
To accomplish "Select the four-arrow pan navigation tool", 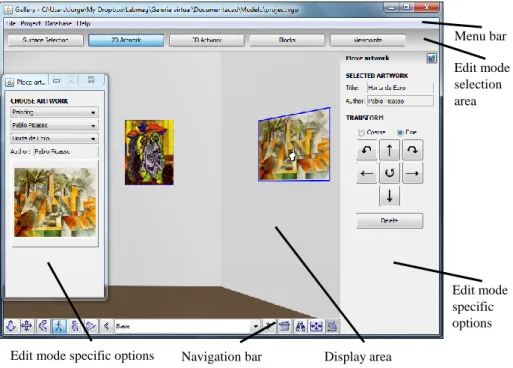I will [x=27, y=326].
